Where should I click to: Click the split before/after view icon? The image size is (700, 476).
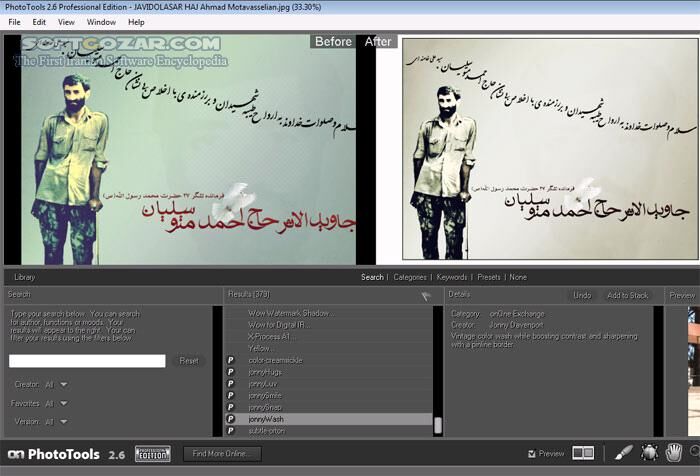[x=583, y=454]
